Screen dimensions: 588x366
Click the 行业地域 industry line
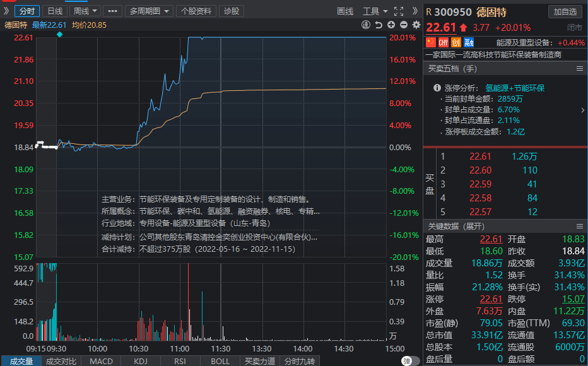(x=186, y=223)
